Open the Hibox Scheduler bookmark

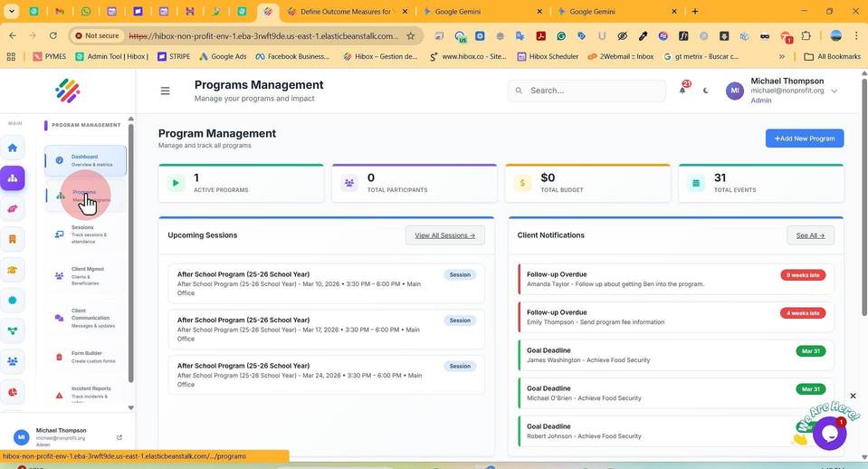point(548,56)
